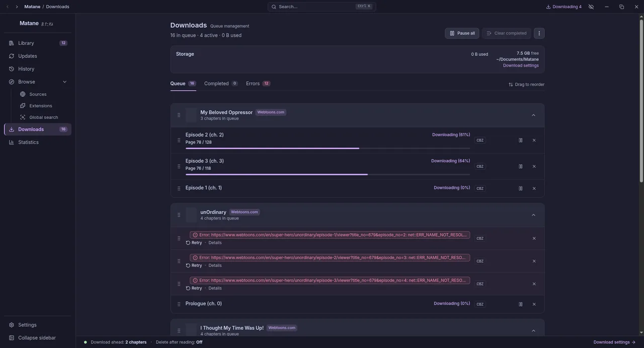Viewport: 644px width, 348px height.
Task: Switch to the Completed tab
Action: (x=221, y=84)
